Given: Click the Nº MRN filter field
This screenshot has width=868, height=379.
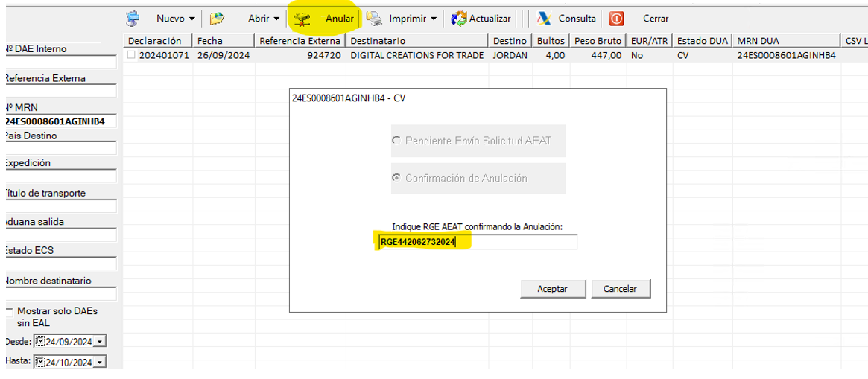Looking at the screenshot, I should point(60,121).
